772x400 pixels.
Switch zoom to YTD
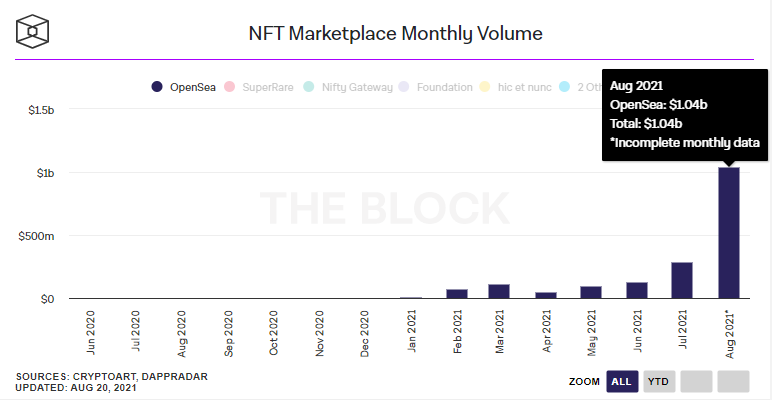click(658, 381)
